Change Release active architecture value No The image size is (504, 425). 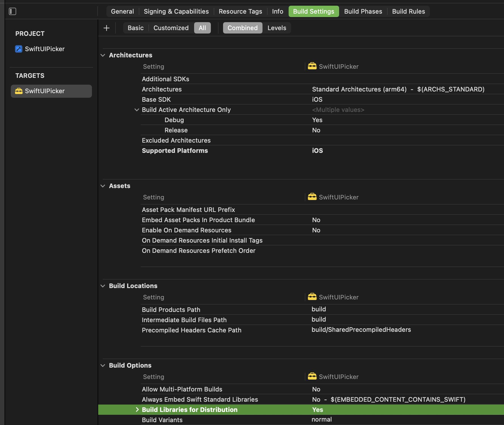pos(316,130)
